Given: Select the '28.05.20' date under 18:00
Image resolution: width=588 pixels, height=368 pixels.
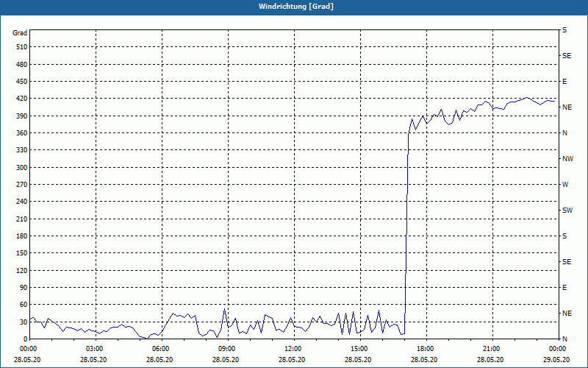Looking at the screenshot, I should pos(424,359).
